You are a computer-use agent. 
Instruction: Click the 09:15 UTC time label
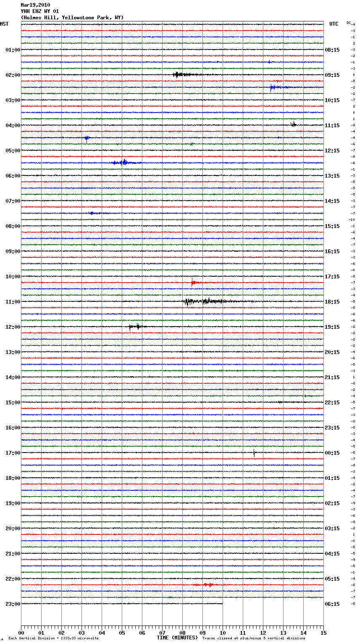coord(332,75)
